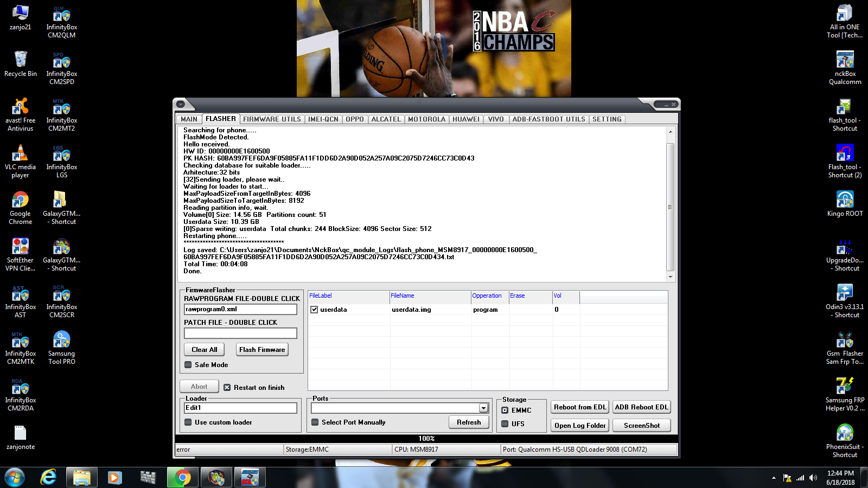Open the Windows Start menu
Viewport: 868px width, 488px height.
[x=15, y=478]
